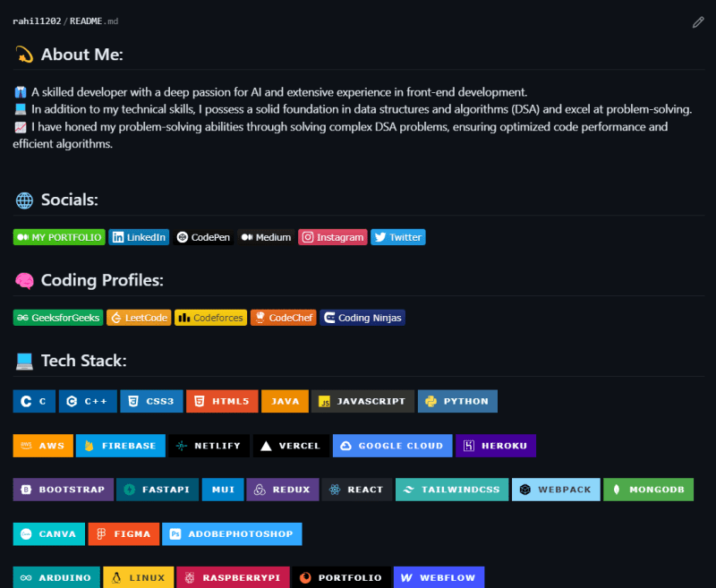The height and width of the screenshot is (588, 716).
Task: Click the Webflow badge
Action: coord(439,577)
